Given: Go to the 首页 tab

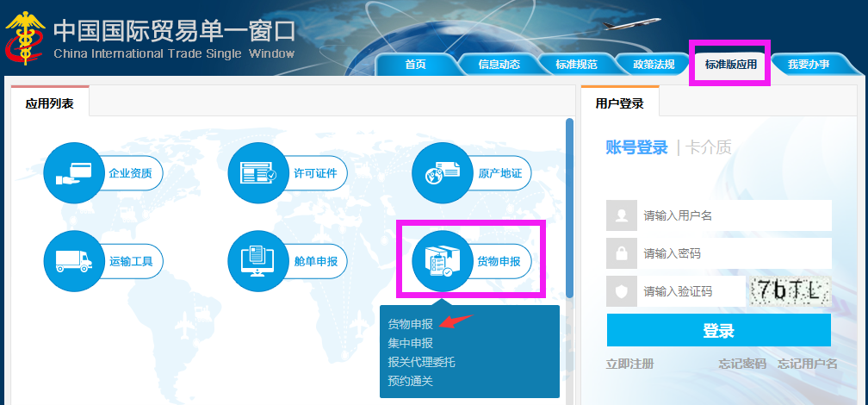Looking at the screenshot, I should tap(415, 65).
